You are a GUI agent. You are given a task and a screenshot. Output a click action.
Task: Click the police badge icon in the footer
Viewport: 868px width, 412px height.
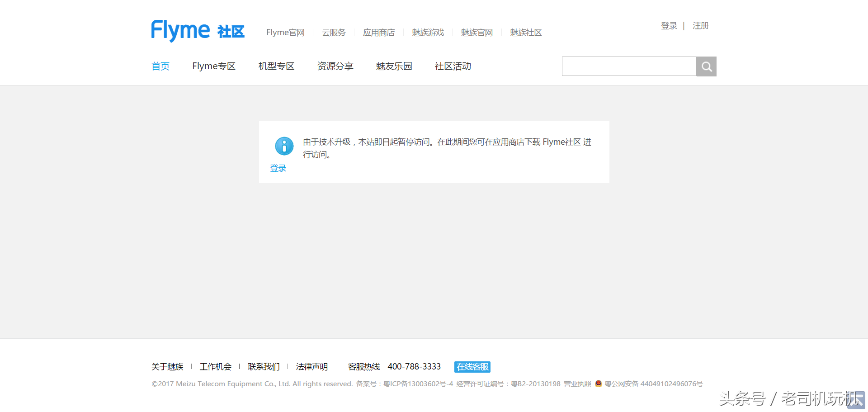tap(599, 384)
